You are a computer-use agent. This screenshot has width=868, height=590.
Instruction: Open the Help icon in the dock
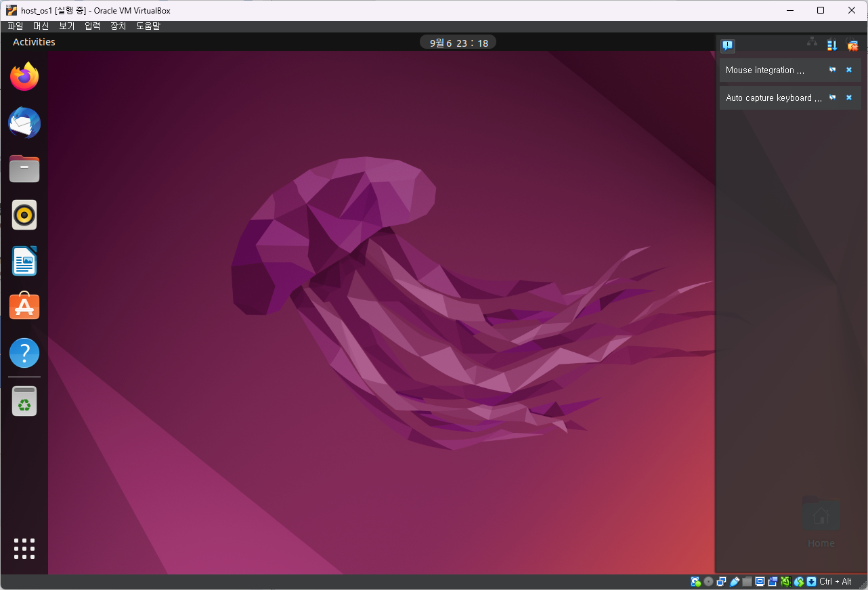(24, 353)
